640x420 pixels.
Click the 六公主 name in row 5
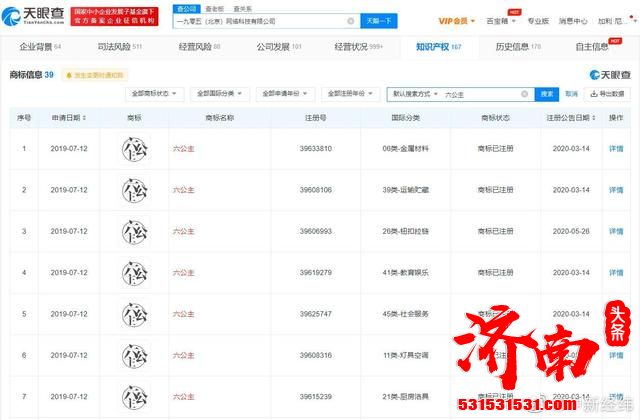pyautogui.click(x=184, y=314)
